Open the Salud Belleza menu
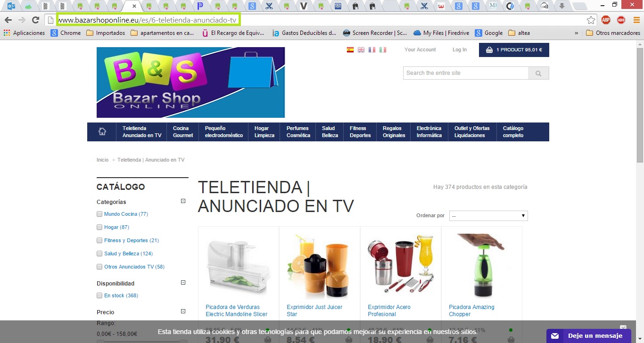The image size is (644, 343). pos(330,131)
